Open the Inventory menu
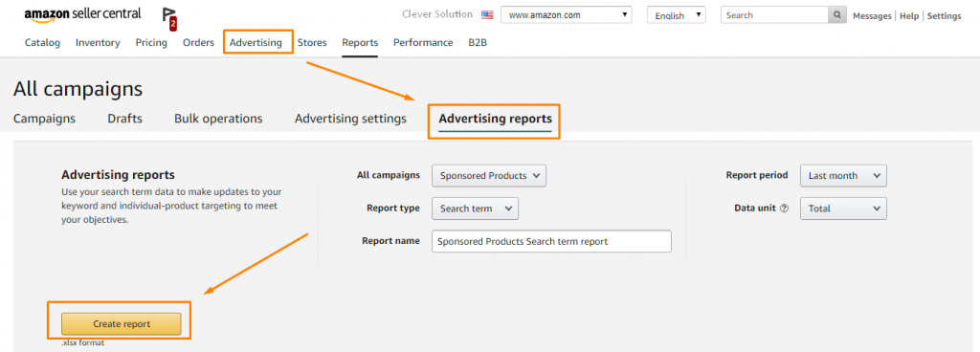 point(98,42)
